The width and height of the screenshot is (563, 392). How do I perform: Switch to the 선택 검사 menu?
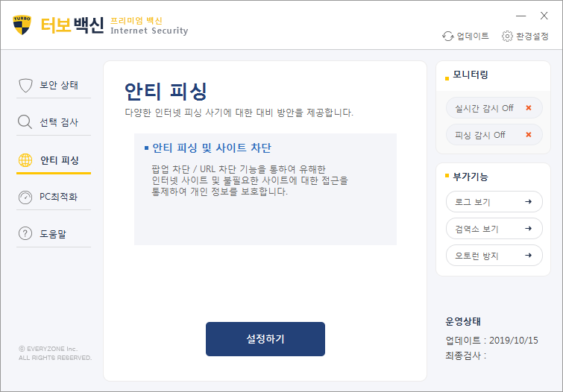coord(59,122)
